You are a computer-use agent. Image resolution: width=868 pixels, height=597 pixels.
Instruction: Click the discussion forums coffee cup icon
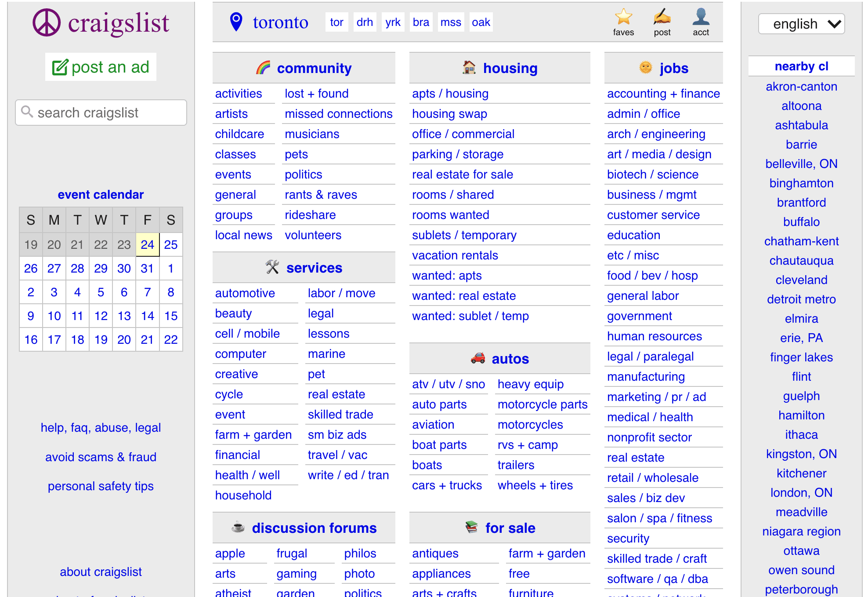point(238,527)
